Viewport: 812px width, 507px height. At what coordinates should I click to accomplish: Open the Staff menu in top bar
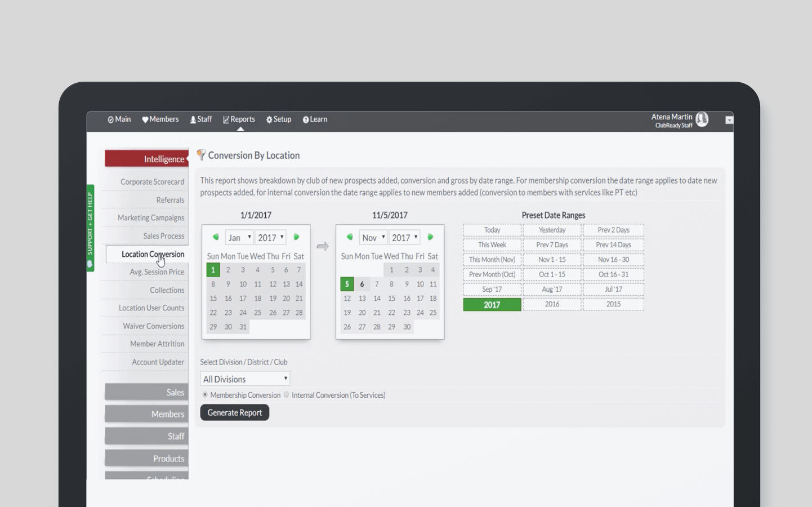(x=201, y=119)
